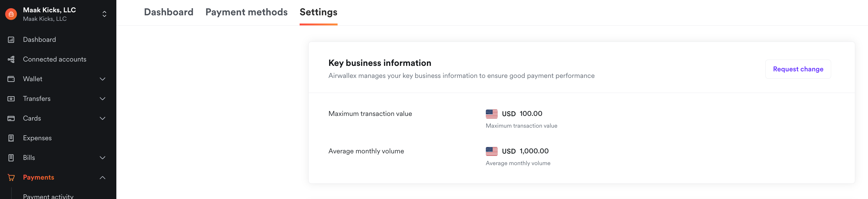Screen dimensions: 868x199
Task: Expand the Wallet menu chevron
Action: 102,79
